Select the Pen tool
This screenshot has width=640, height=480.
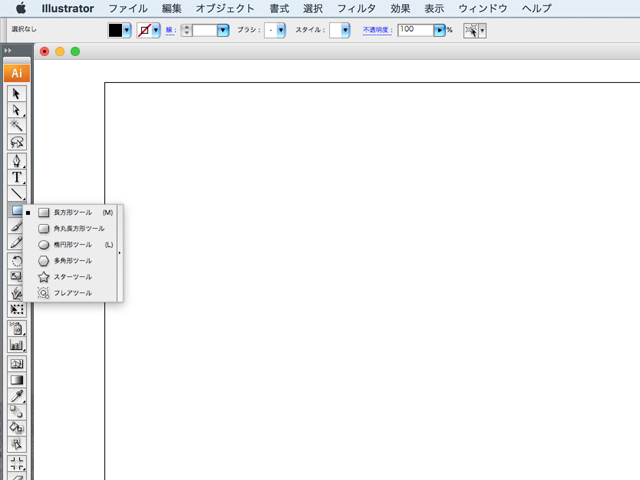click(17, 160)
